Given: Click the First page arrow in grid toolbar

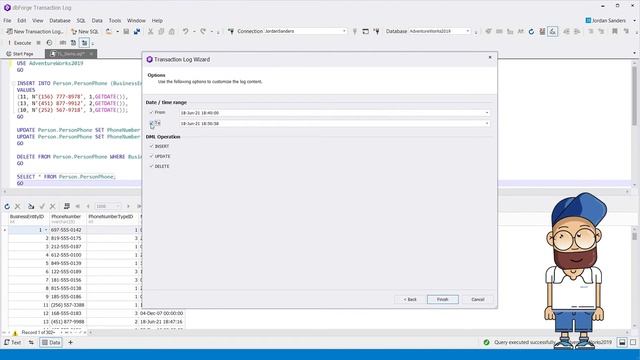Looking at the screenshot, I should (x=78, y=207).
